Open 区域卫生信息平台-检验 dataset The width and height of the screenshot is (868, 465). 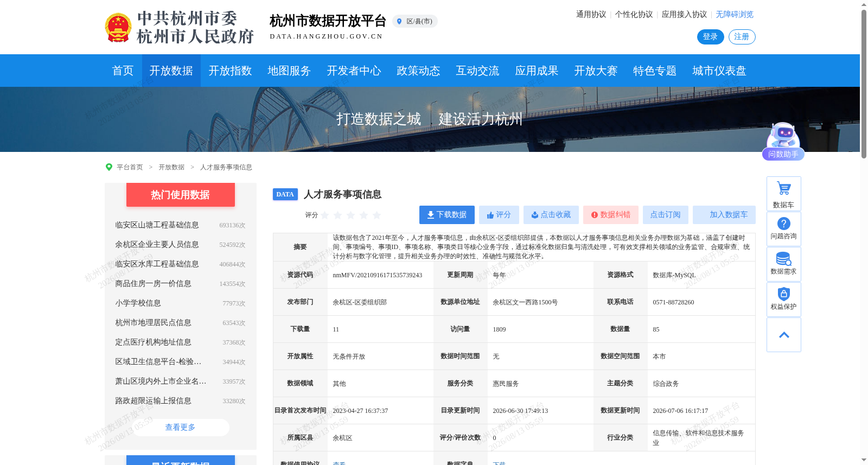coord(158,362)
